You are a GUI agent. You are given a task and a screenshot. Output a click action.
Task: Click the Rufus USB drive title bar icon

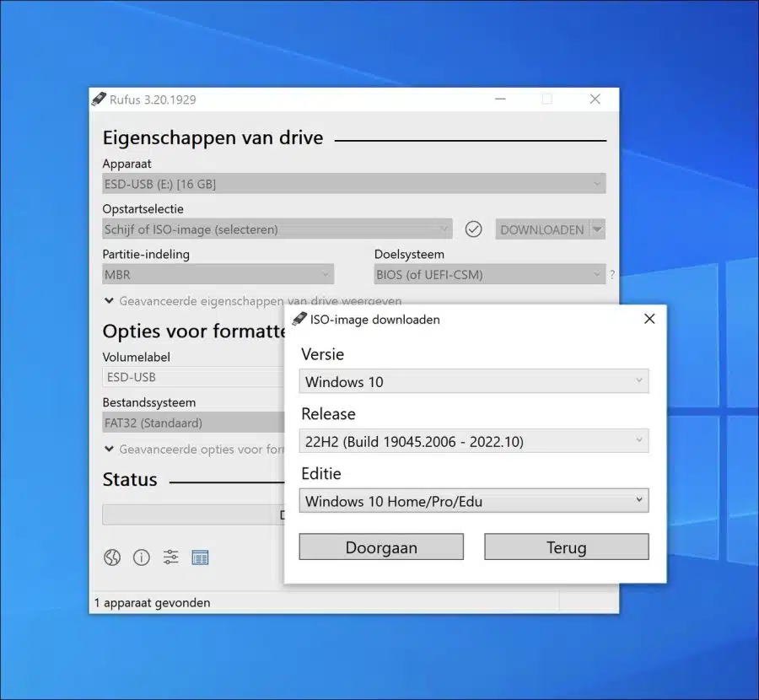99,100
